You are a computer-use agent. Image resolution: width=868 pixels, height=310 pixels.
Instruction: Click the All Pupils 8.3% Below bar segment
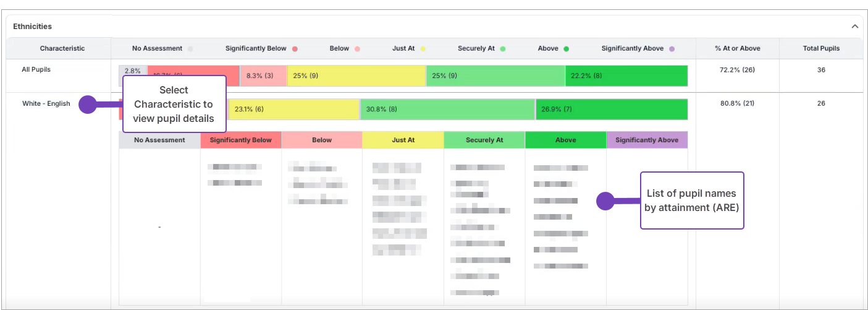(263, 76)
